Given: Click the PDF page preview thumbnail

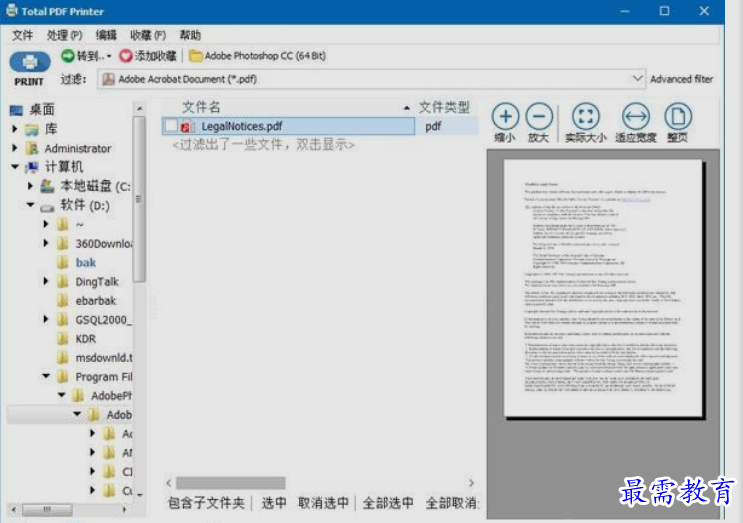Looking at the screenshot, I should (x=604, y=288).
